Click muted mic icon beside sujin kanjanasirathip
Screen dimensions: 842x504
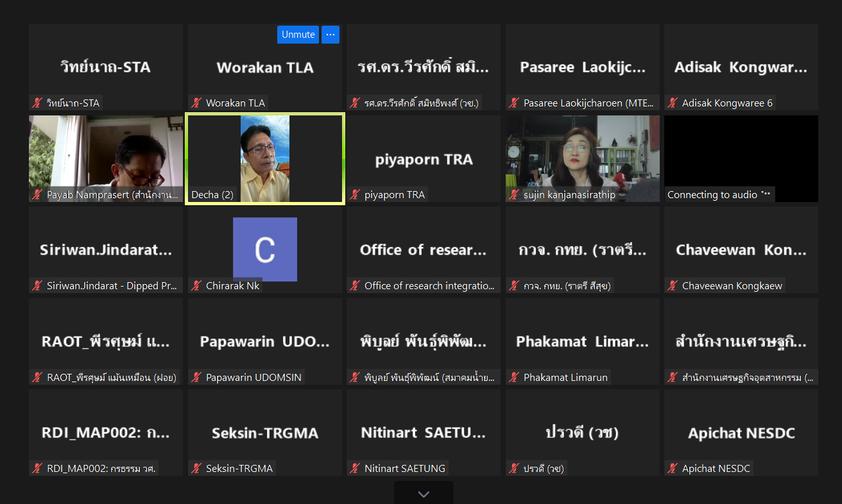pos(515,194)
